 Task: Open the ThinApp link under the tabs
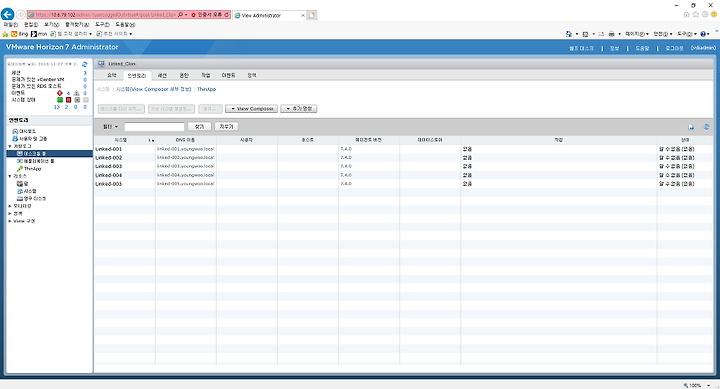206,89
